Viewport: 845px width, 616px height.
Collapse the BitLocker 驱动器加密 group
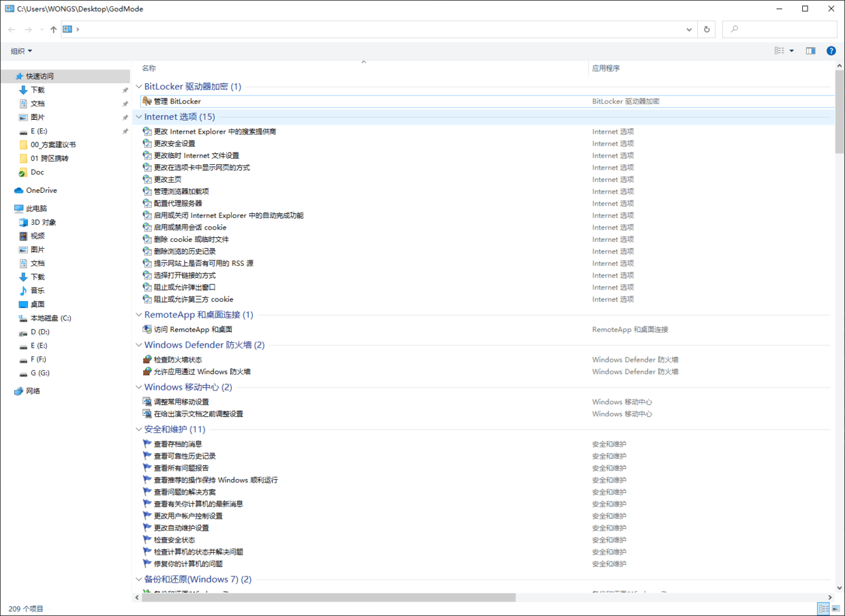coord(139,87)
